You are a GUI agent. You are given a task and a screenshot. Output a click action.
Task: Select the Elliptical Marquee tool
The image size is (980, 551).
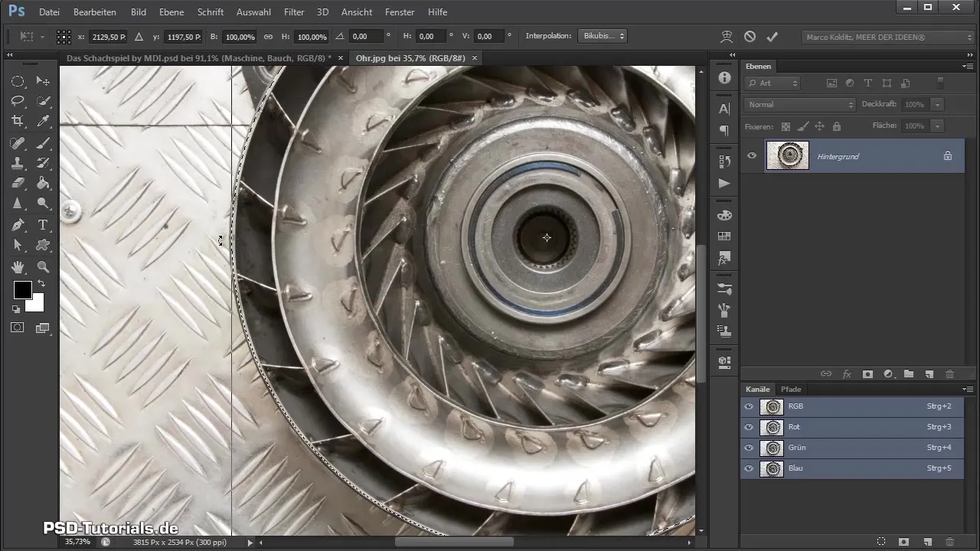coord(18,81)
